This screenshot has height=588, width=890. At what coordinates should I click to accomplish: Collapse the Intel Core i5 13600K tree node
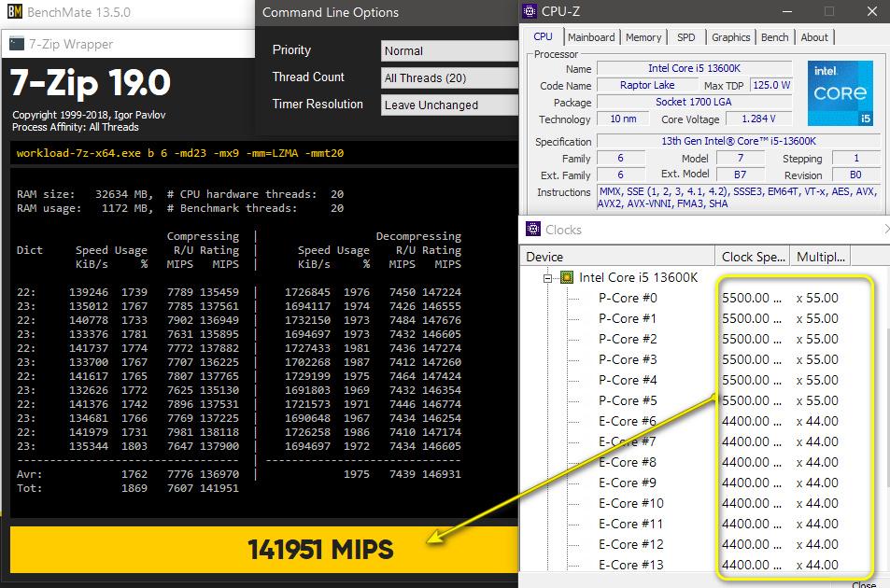coord(549,277)
